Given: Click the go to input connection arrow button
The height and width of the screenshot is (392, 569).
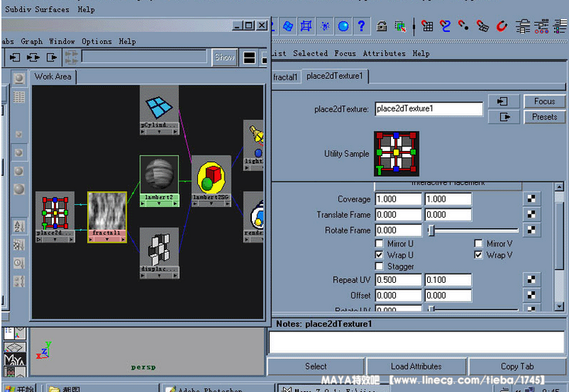Looking at the screenshot, I should (x=502, y=101).
